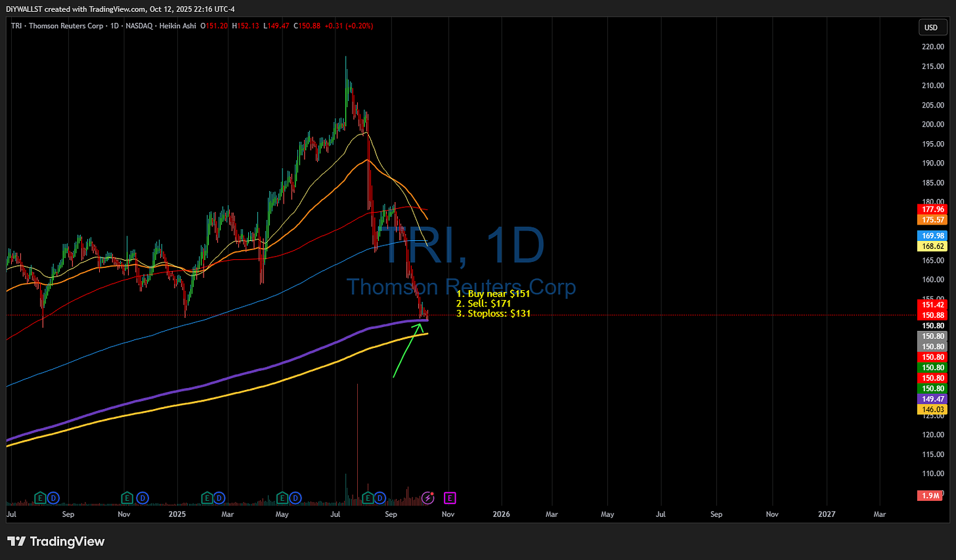The height and width of the screenshot is (560, 956).
Task: Select the TRI Thomson Reuters Corp symbol legend
Action: (x=56, y=26)
